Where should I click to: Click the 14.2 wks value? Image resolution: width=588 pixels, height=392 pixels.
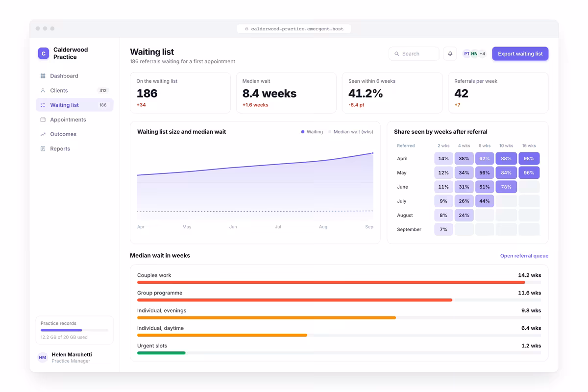(530, 275)
